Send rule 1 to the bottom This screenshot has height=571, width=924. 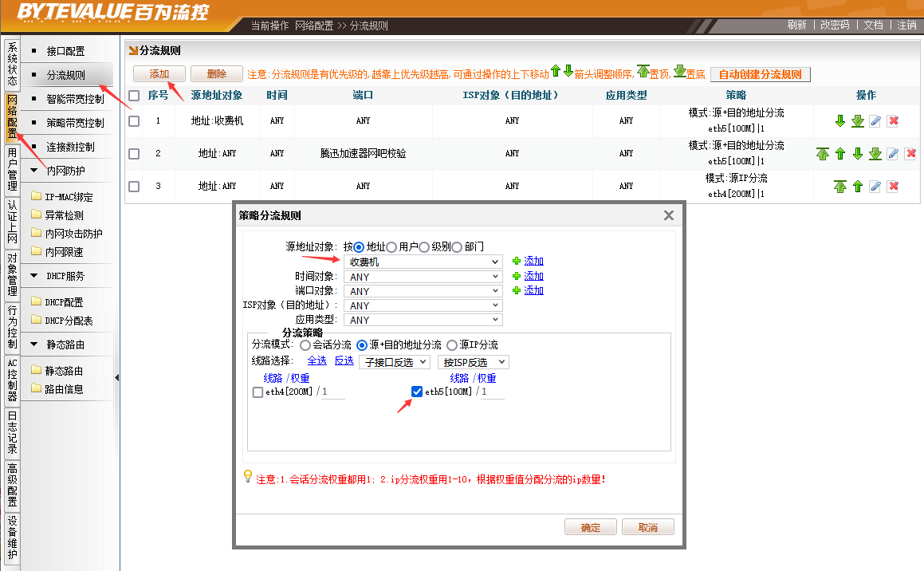coord(857,121)
